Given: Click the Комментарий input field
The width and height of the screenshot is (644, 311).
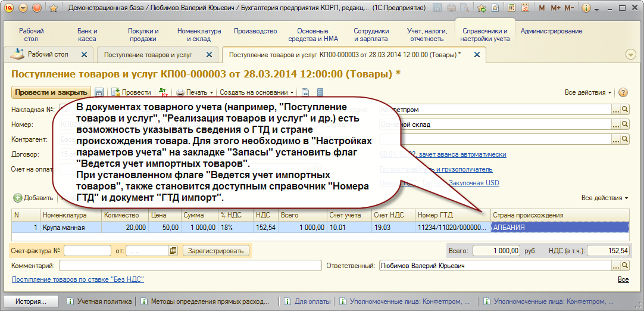Looking at the screenshot, I should click(190, 266).
